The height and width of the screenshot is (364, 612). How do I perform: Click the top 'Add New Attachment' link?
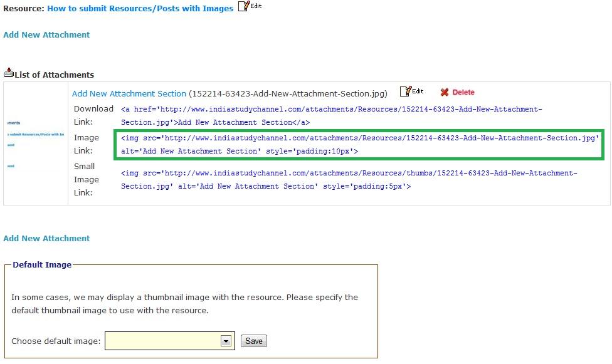pyautogui.click(x=46, y=34)
